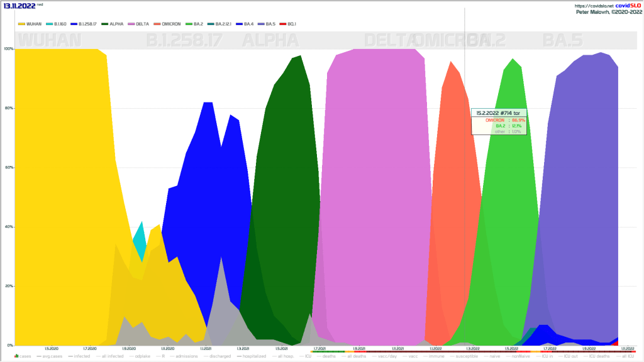Click the 1.5.2021 timeline date label

pyautogui.click(x=280, y=348)
